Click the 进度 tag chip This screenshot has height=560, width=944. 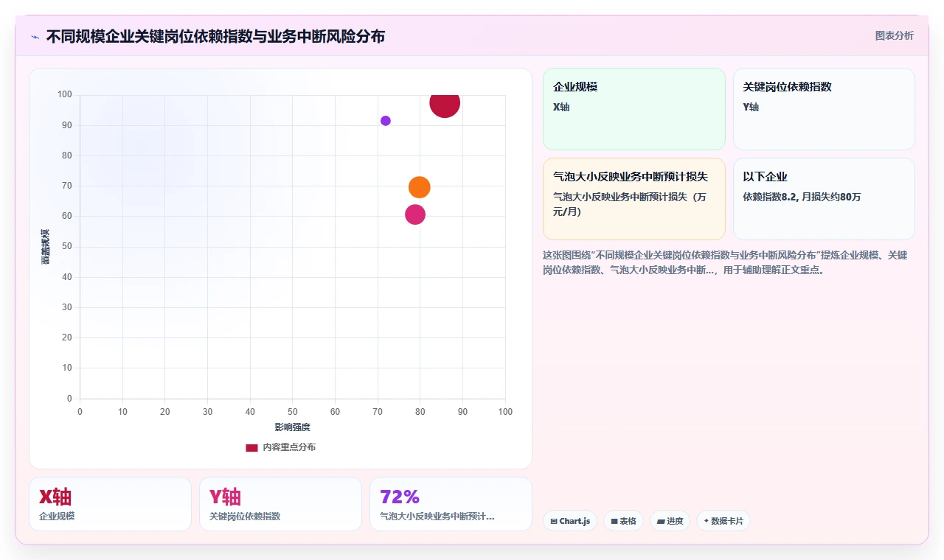coord(670,521)
